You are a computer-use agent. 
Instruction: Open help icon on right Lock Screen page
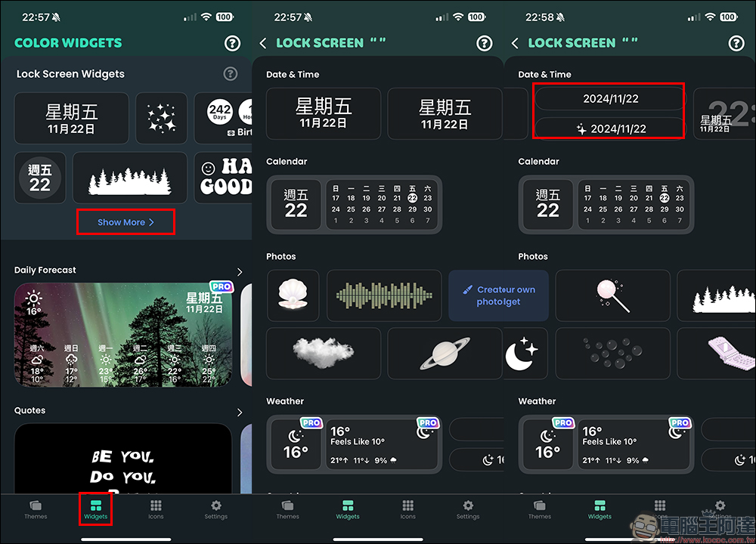pyautogui.click(x=736, y=43)
